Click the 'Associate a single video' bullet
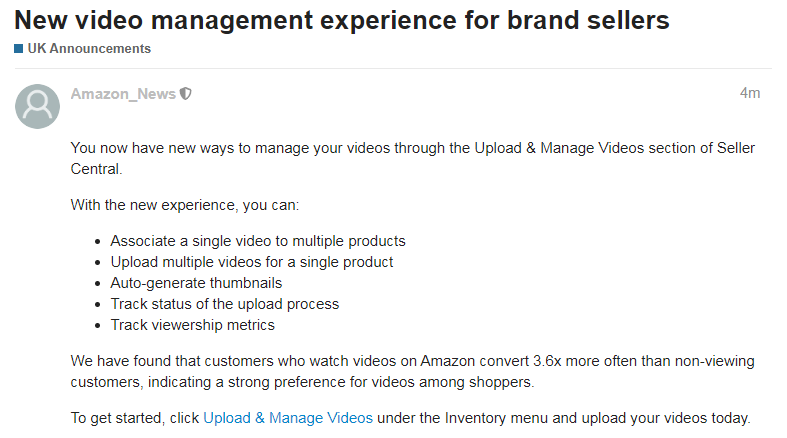The width and height of the screenshot is (787, 438). click(x=258, y=241)
